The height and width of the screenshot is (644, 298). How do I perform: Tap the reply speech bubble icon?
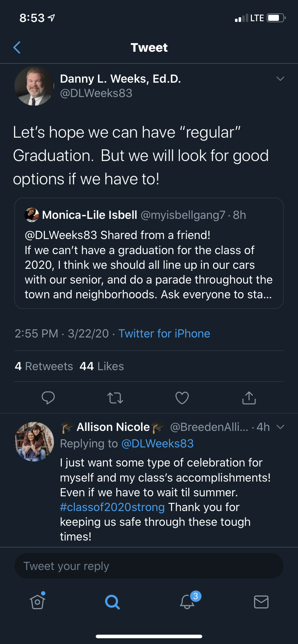(48, 398)
